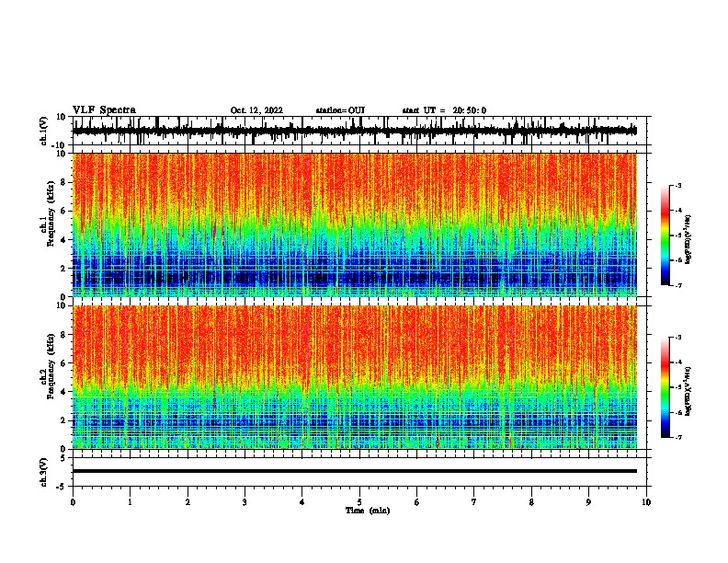Click time-axis tick label "8"
728x563 pixels.
coord(531,502)
